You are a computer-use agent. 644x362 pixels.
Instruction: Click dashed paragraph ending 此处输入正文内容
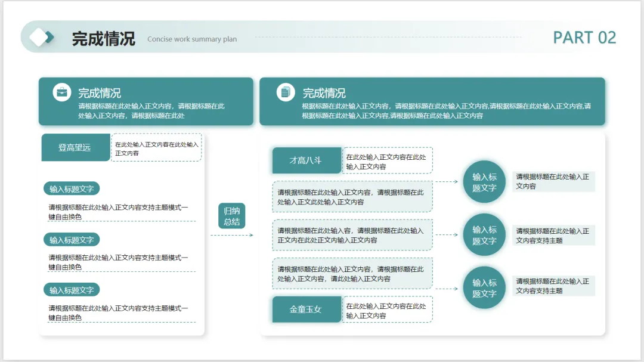pyautogui.click(x=352, y=197)
